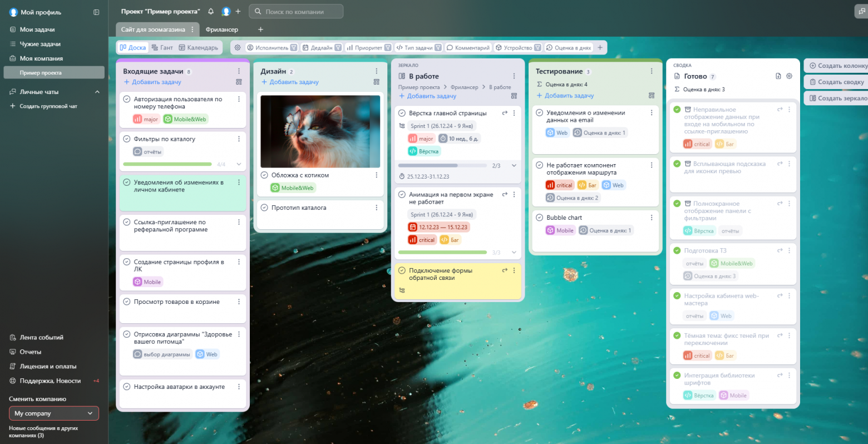
Task: Switch to Гант view tab
Action: point(162,48)
